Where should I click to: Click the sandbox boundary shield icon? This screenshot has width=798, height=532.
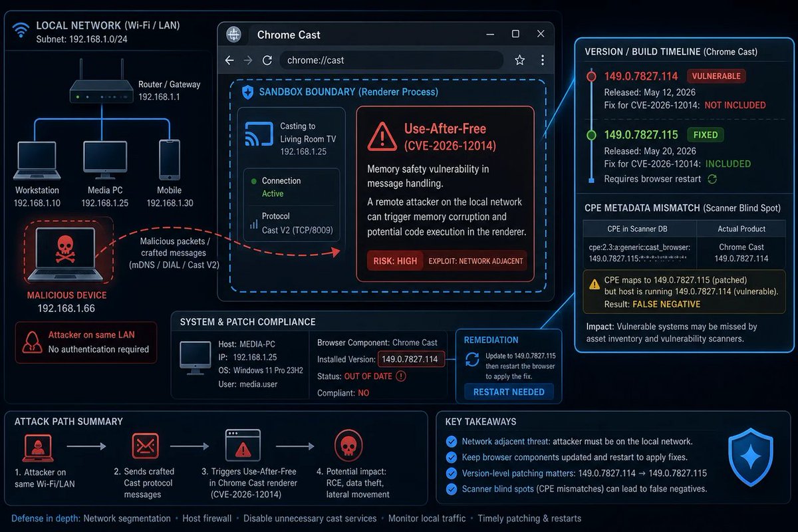pos(247,92)
